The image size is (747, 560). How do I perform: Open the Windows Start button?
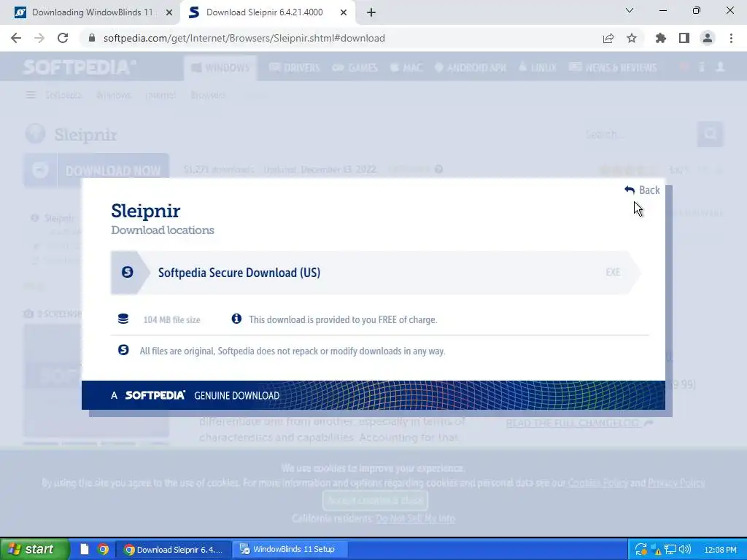coord(34,549)
